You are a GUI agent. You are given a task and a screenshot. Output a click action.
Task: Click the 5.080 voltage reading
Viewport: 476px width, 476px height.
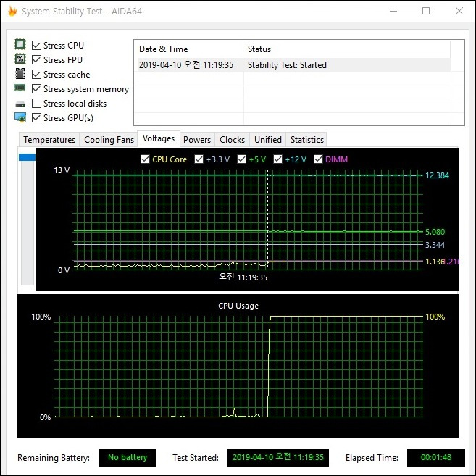[x=435, y=232]
